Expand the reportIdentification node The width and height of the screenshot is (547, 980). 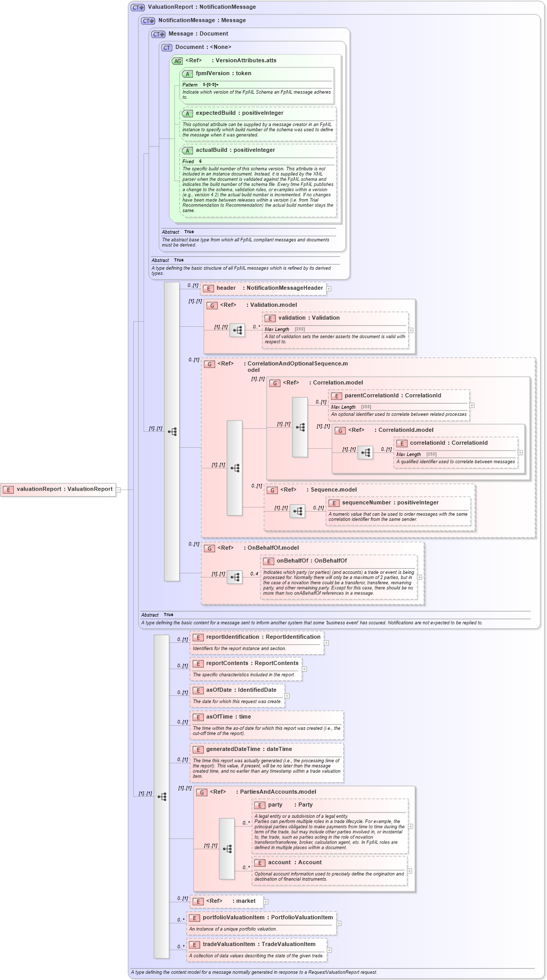(x=326, y=643)
